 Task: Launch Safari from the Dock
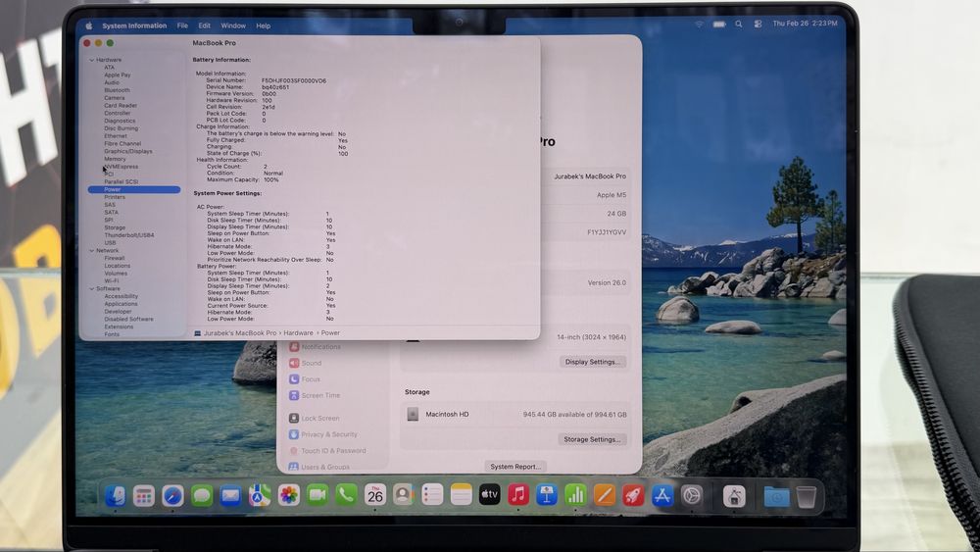[172, 496]
